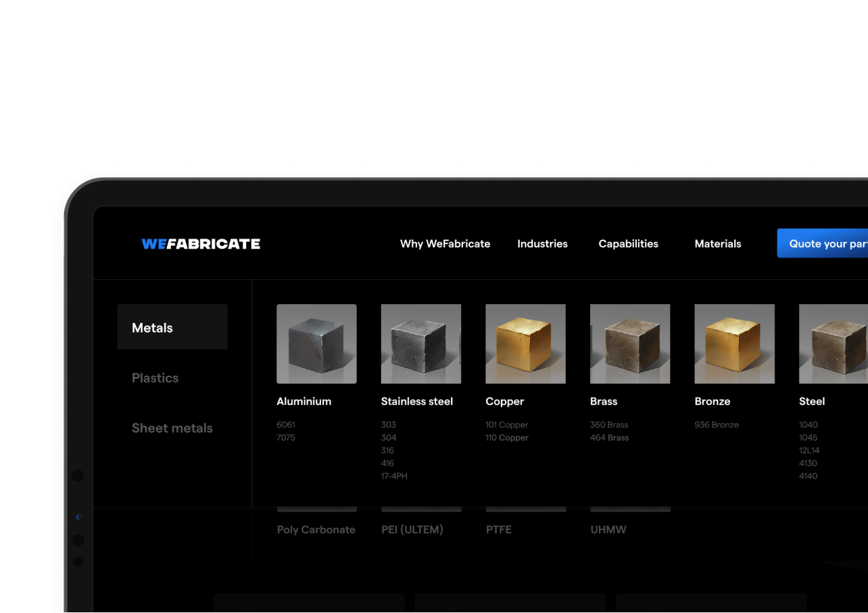Screen dimensions: 868x613
Task: Click the Aluminium cube thumbnail
Action: click(x=316, y=344)
